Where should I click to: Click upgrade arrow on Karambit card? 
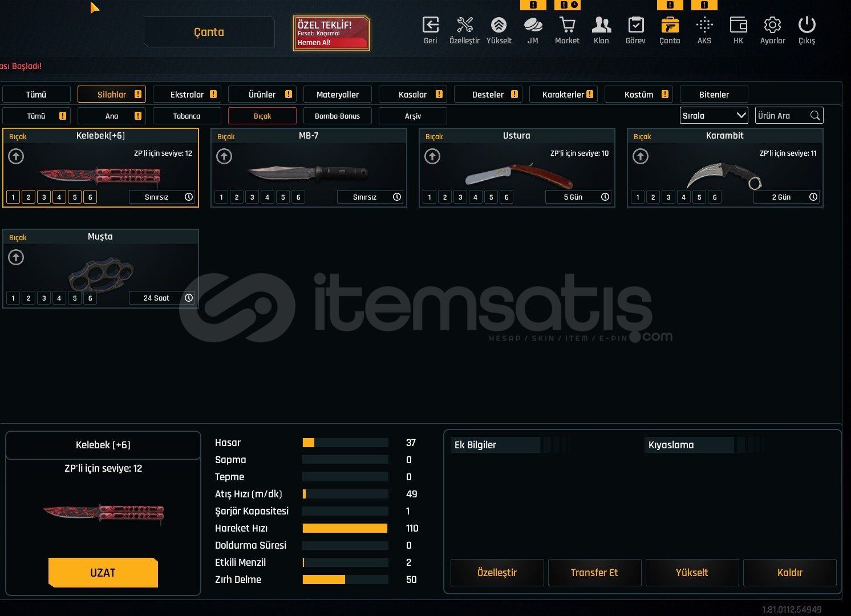641,156
